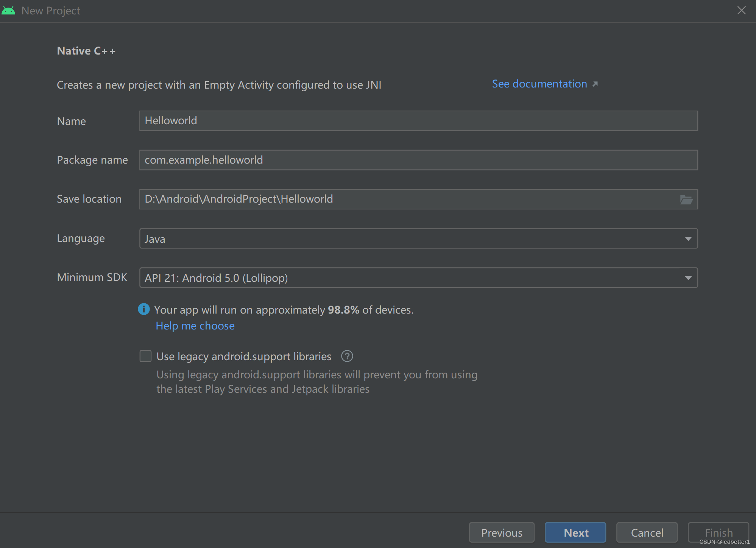Enable Use legacy android.support libraries checkbox
Screen dimensions: 756x548
pos(145,356)
